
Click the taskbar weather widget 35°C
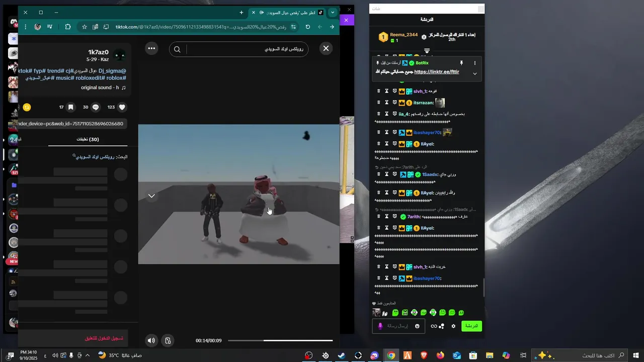pos(120,355)
